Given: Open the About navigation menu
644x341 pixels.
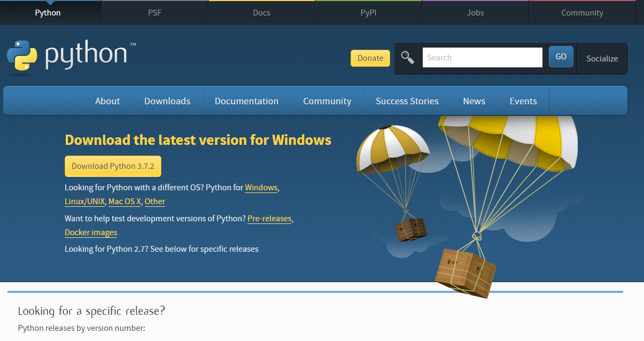Looking at the screenshot, I should [x=107, y=101].
